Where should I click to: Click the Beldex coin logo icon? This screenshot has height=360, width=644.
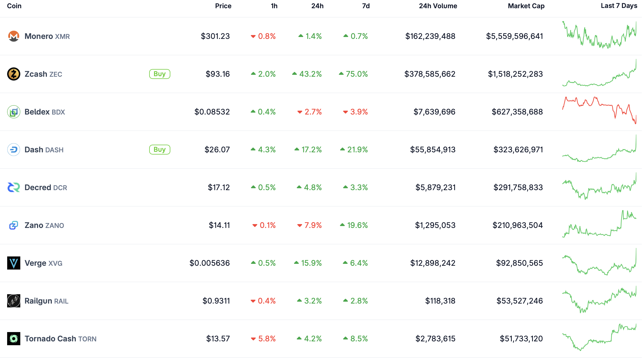(x=13, y=112)
